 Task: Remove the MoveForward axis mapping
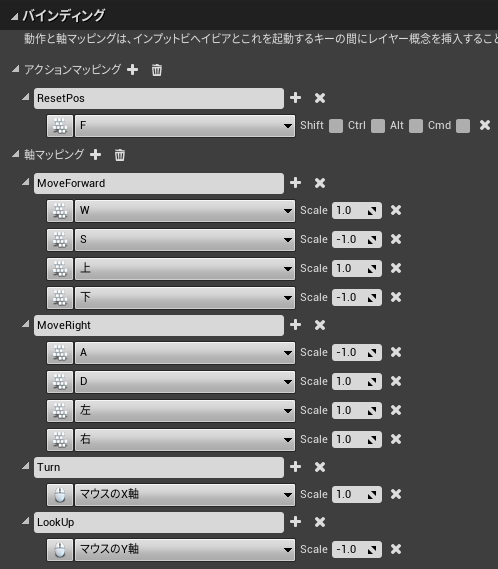(x=320, y=183)
